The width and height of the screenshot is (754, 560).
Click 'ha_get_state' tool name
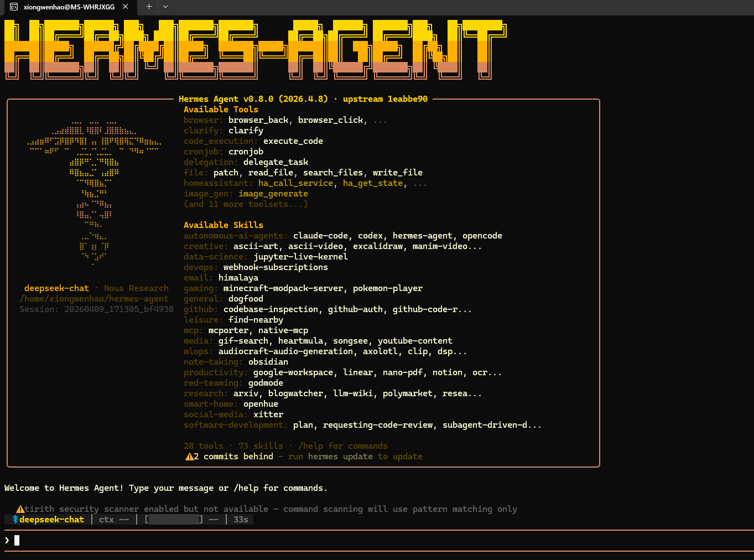373,183
